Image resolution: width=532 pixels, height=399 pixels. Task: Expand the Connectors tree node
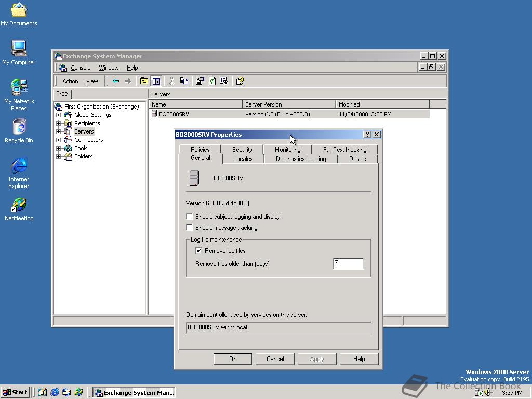click(58, 140)
